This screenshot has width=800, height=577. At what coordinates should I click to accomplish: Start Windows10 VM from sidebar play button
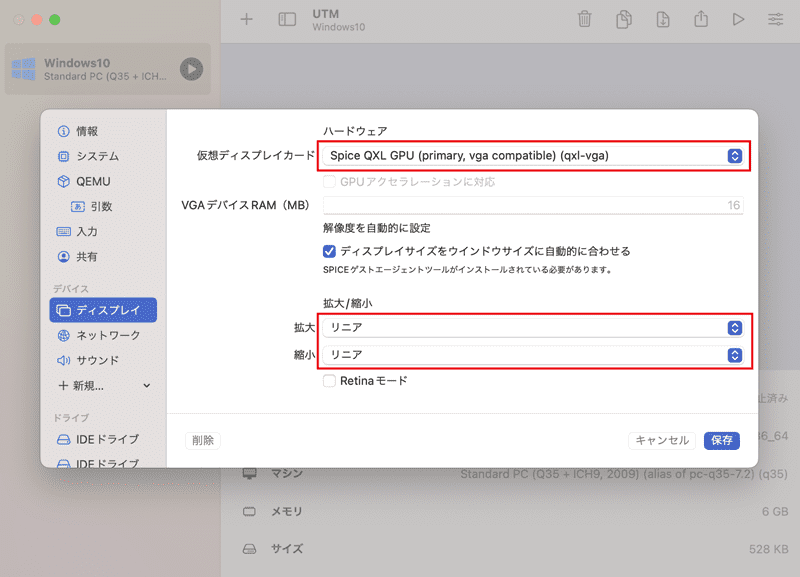(x=191, y=69)
